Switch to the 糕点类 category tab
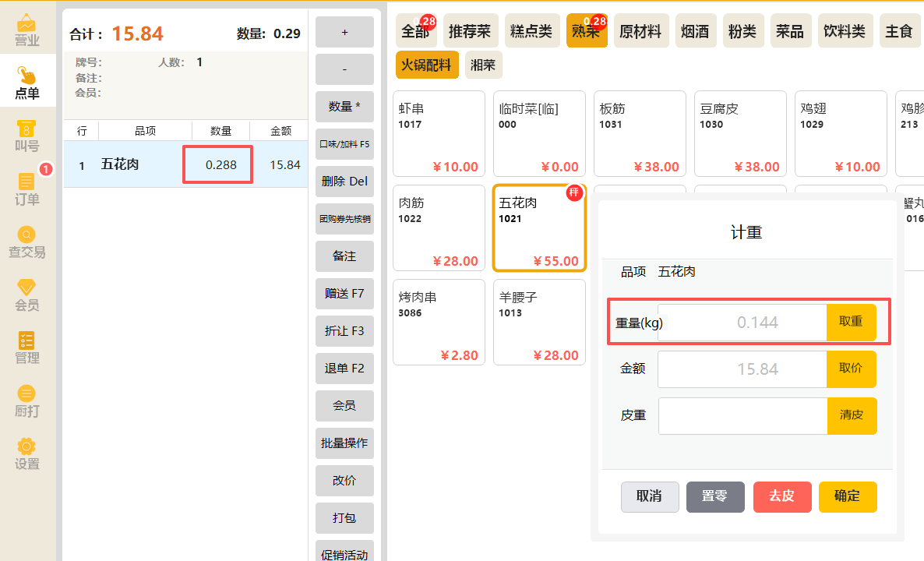 click(x=531, y=30)
